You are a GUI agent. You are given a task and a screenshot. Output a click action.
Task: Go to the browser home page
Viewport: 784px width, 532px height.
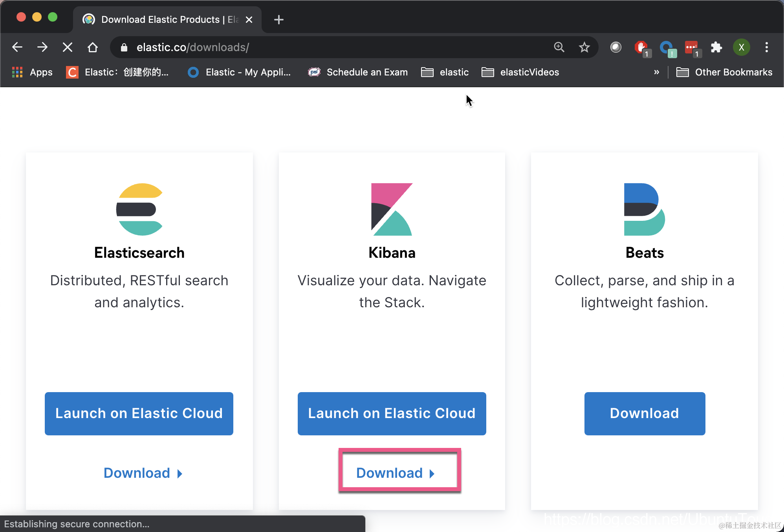(93, 48)
